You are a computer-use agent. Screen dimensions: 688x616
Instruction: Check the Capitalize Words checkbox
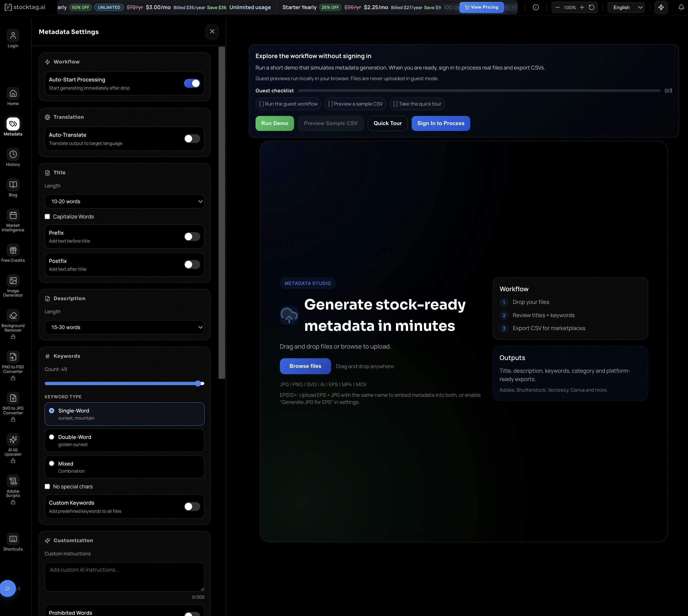pyautogui.click(x=47, y=216)
